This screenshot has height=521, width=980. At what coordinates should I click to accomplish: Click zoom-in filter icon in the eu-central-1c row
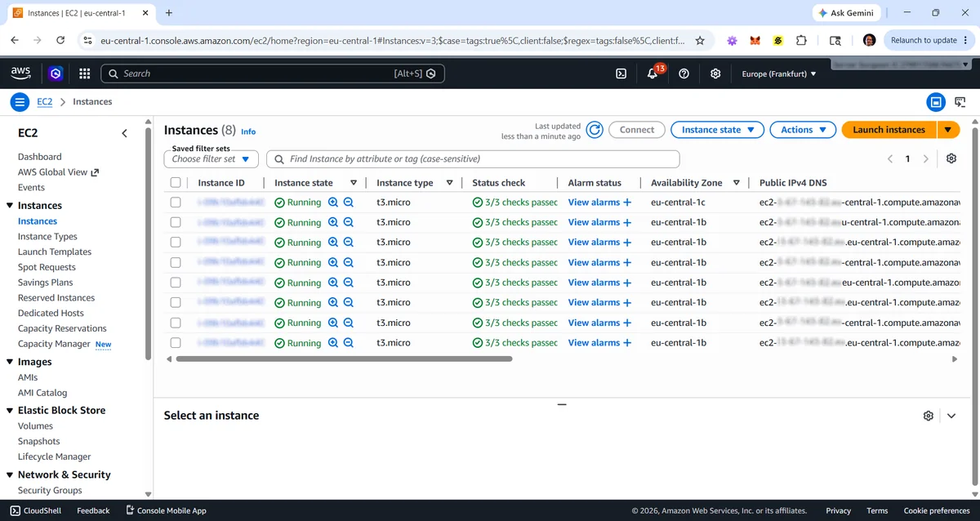point(333,202)
